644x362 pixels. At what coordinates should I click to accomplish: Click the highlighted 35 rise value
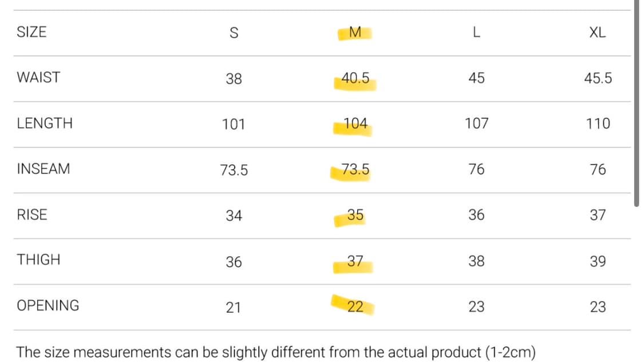[355, 215]
